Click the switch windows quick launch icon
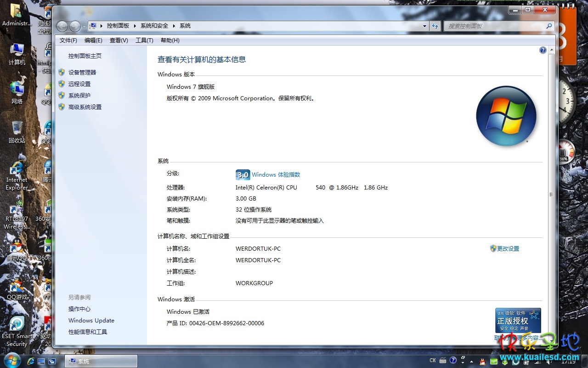Image resolution: width=588 pixels, height=368 pixels. click(52, 361)
